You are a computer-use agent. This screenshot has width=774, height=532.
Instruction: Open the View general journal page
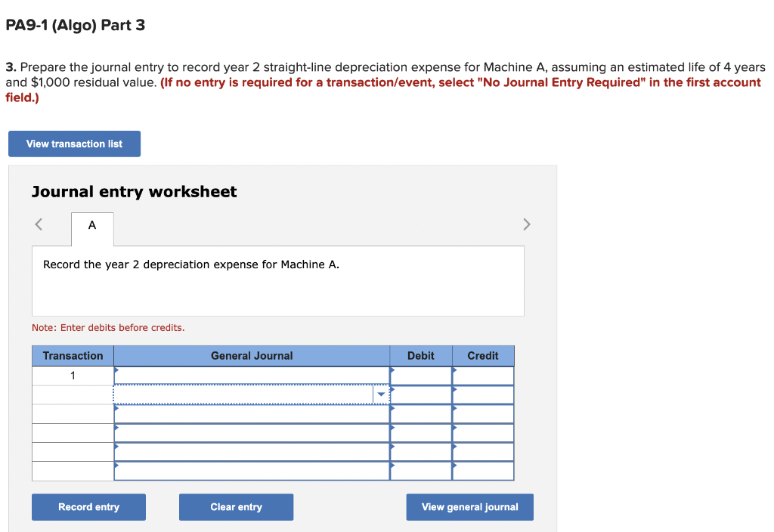[469, 506]
